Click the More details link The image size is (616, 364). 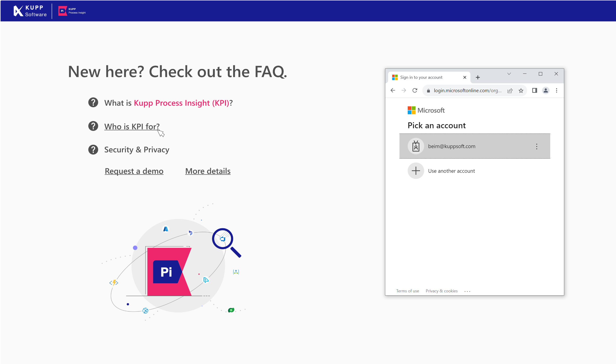tap(208, 171)
